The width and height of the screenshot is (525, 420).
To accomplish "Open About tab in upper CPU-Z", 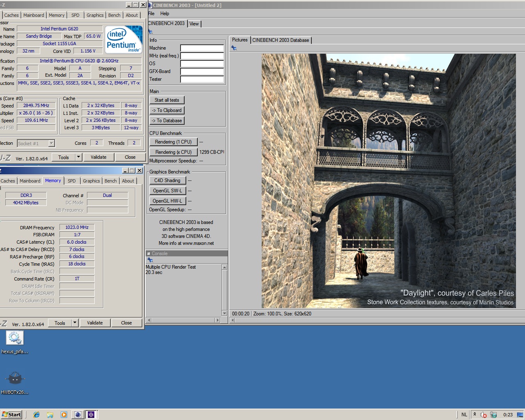I will 132,15.
